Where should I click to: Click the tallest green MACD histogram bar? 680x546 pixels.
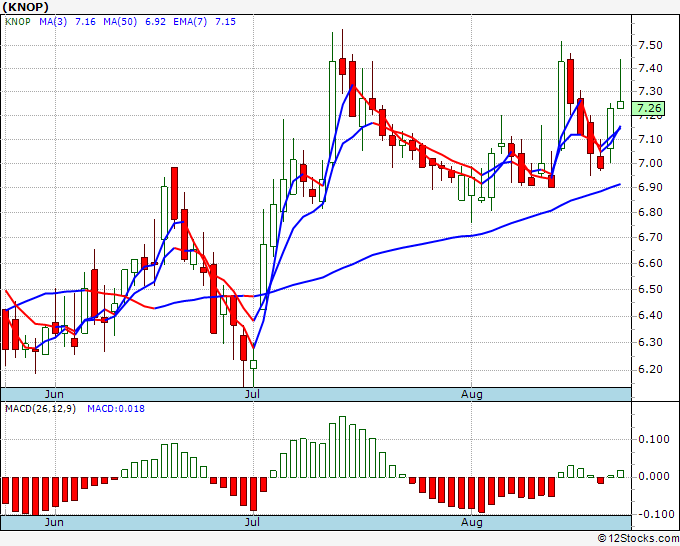pos(342,447)
